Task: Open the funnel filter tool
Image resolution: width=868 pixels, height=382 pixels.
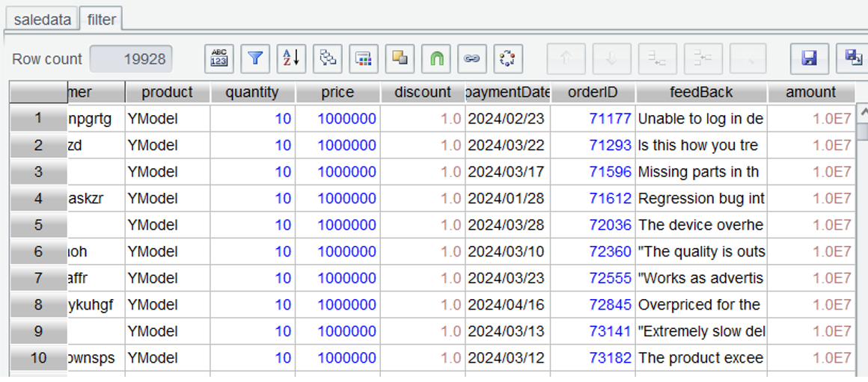Action: [256, 58]
